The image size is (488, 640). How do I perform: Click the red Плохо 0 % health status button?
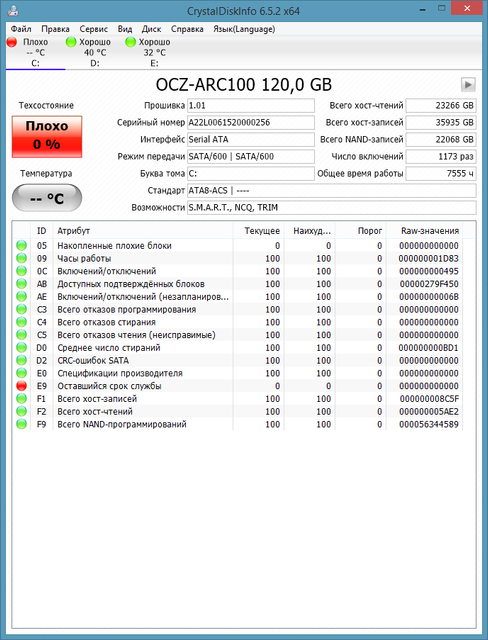click(47, 136)
